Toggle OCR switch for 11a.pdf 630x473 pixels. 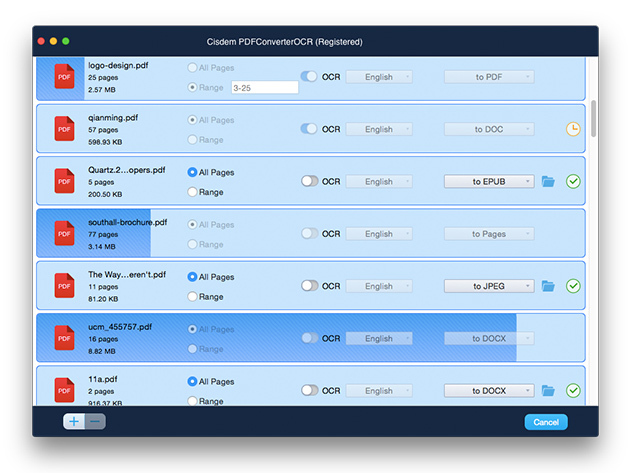(x=309, y=390)
